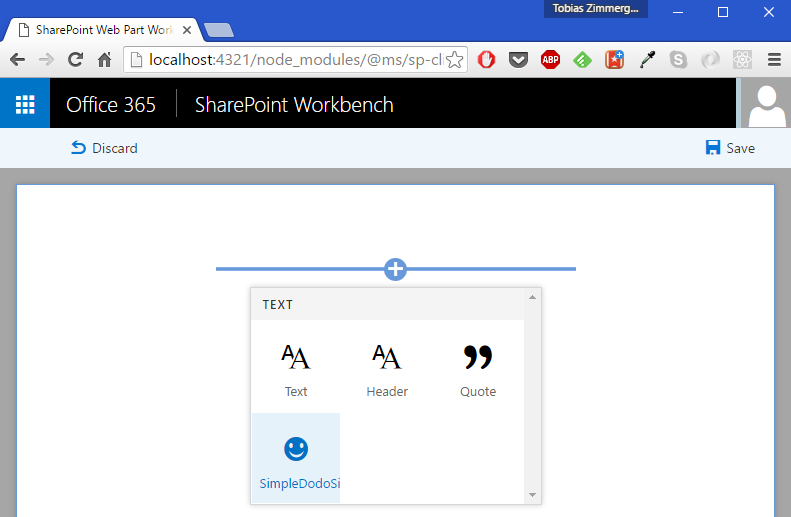Open a new browser tab
The width and height of the screenshot is (791, 517).
point(219,30)
